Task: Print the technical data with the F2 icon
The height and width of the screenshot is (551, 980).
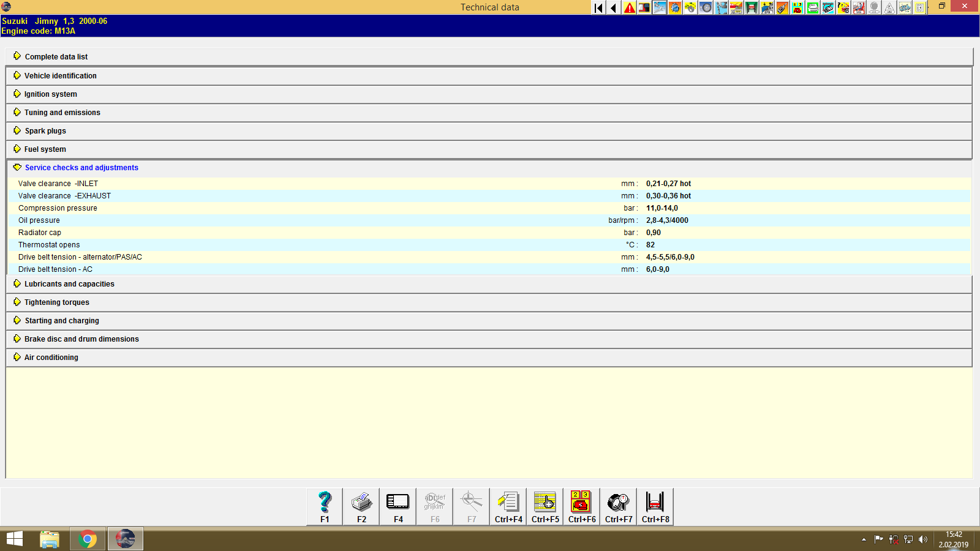Action: [361, 506]
